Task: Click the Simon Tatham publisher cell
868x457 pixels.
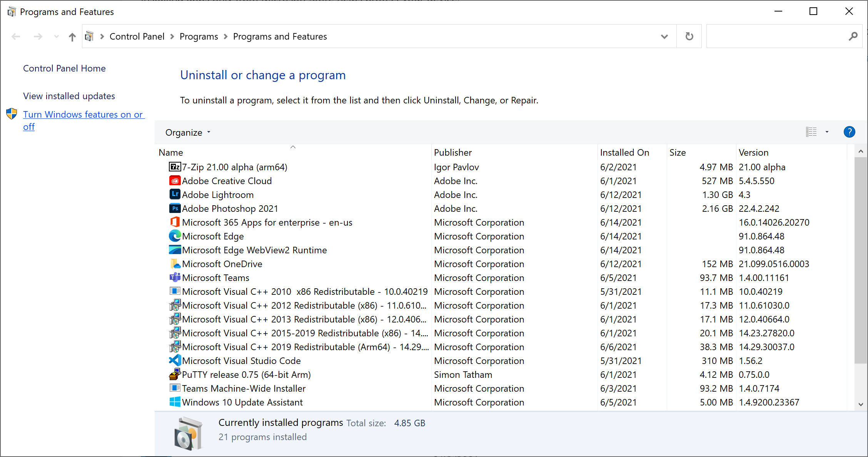Action: (x=463, y=374)
